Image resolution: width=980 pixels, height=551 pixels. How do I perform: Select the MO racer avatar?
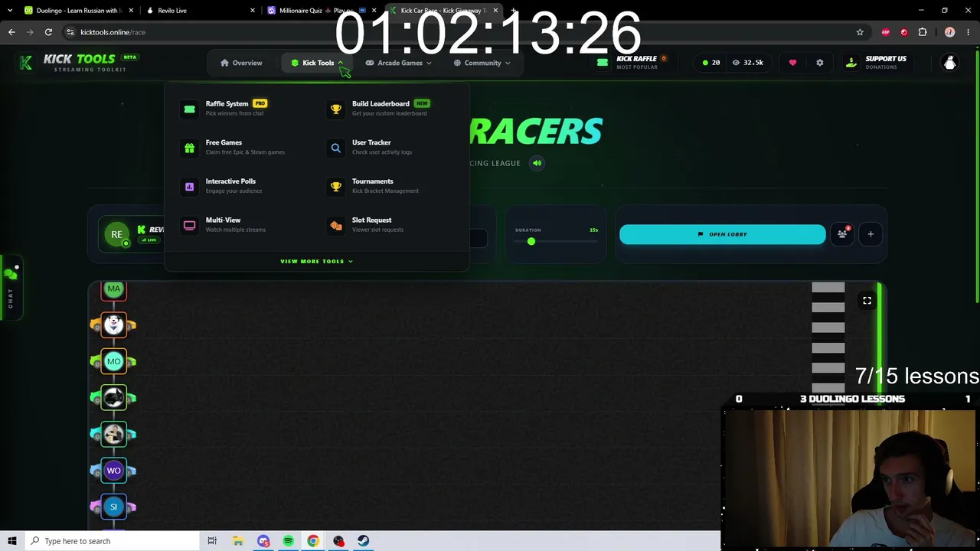click(113, 361)
